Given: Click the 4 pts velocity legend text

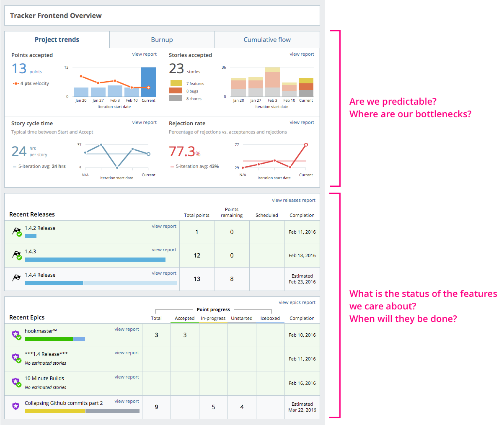Looking at the screenshot, I should pos(35,83).
